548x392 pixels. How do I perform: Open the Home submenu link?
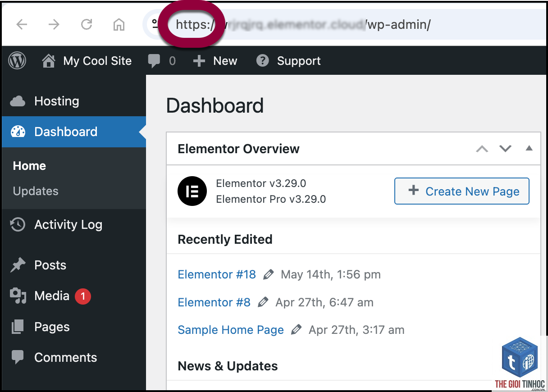coord(29,166)
